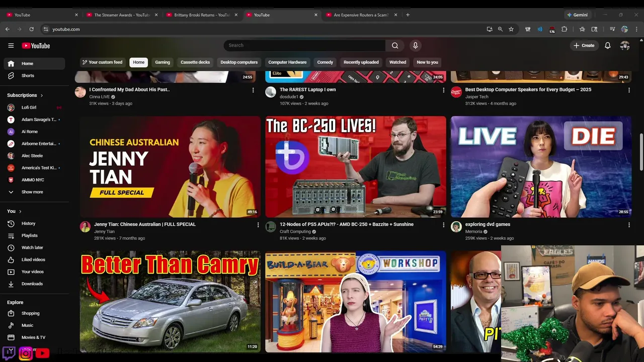Image resolution: width=644 pixels, height=362 pixels.
Task: Open options for Best Desktop Computer Speakers video
Action: coord(629,90)
